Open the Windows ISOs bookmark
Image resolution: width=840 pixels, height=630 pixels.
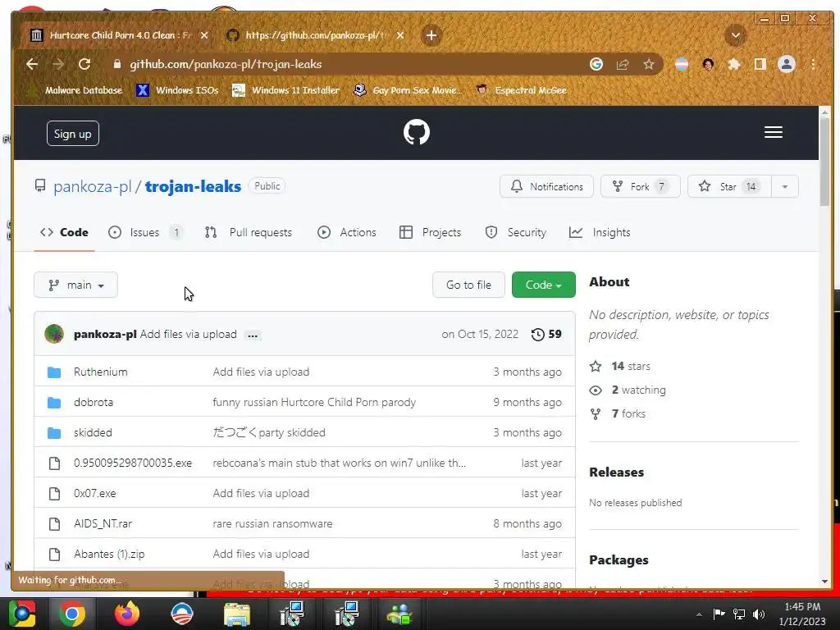tap(178, 90)
